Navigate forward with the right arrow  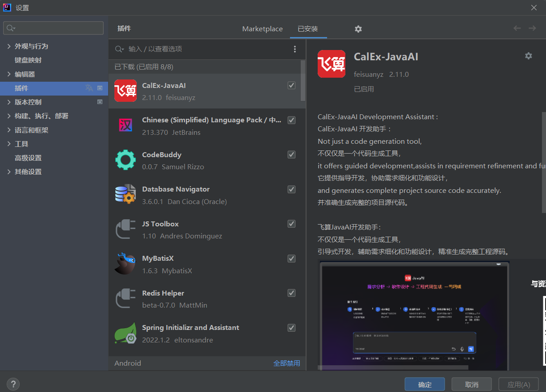pyautogui.click(x=532, y=28)
